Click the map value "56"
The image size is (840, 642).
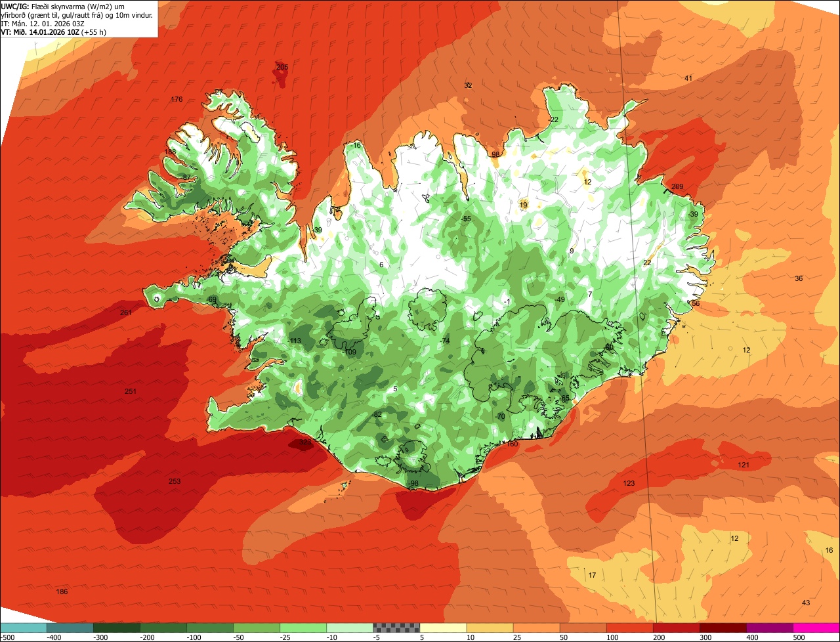coord(696,303)
